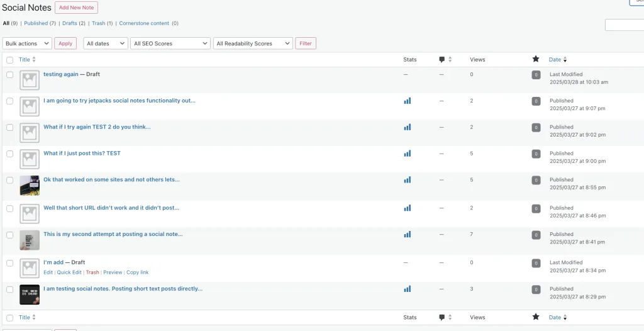Toggle select-all checkbox in table header
The width and height of the screenshot is (644, 331).
pos(10,60)
